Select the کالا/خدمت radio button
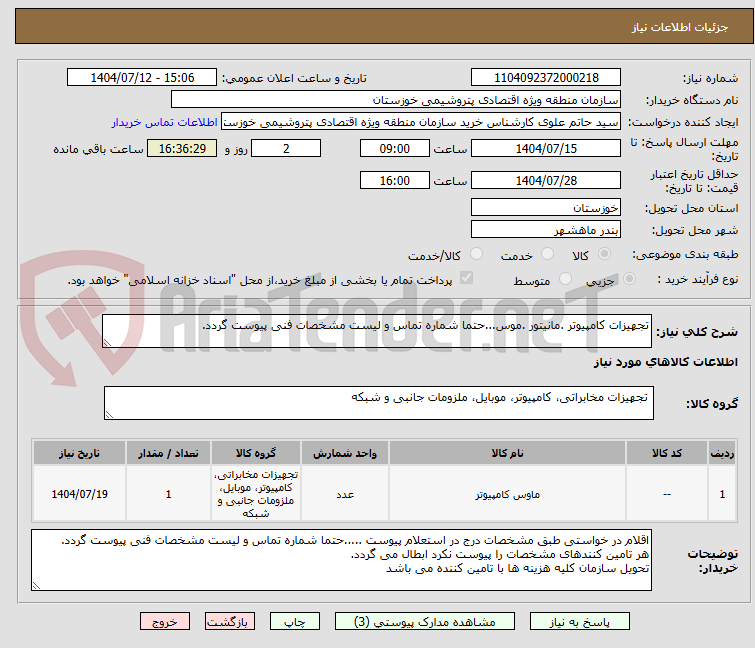The width and height of the screenshot is (755, 648). click(x=476, y=254)
